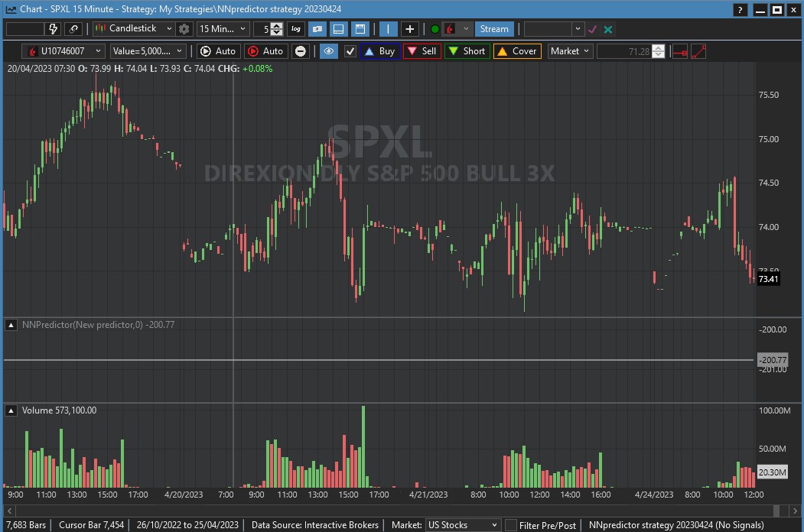This screenshot has height=532, width=804.
Task: Open the U10746007 account dropdown
Action: [x=63, y=51]
